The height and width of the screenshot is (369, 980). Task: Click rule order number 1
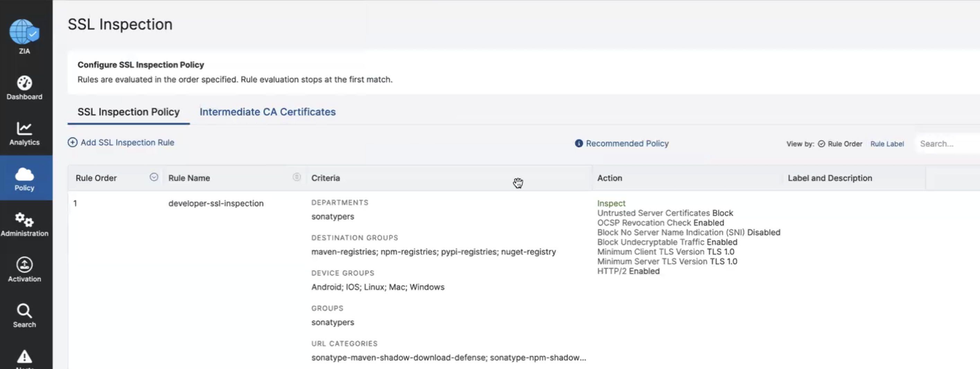click(75, 204)
